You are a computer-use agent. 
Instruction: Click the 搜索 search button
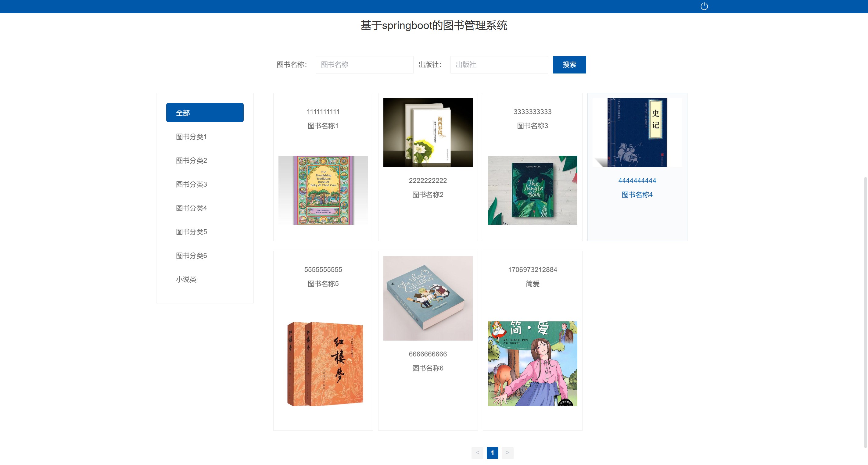[x=569, y=65]
